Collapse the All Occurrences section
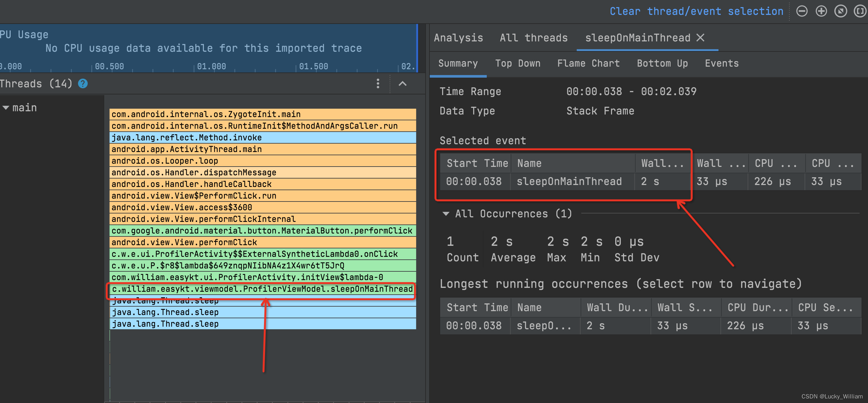Viewport: 868px width, 403px height. tap(446, 214)
